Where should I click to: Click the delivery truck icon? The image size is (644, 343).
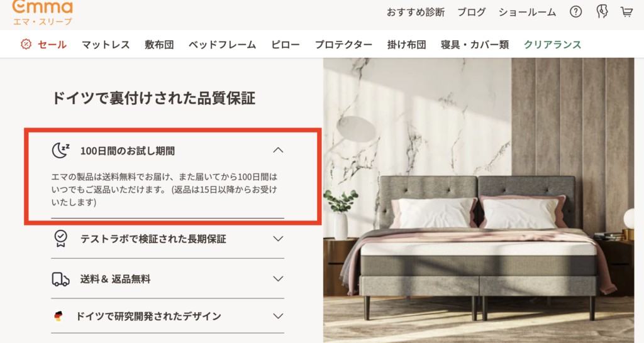(61, 279)
